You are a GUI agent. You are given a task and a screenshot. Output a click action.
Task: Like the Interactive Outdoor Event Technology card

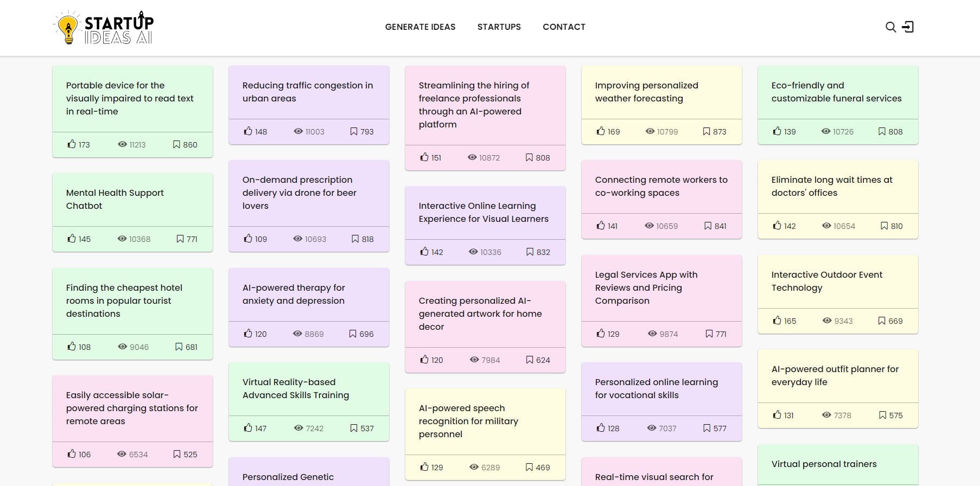(x=777, y=321)
